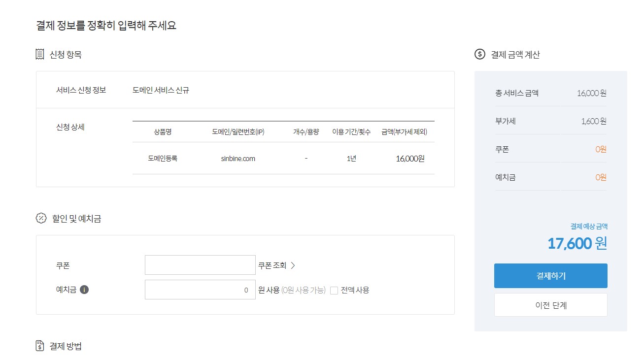This screenshot has width=644, height=360.
Task: Click the dollar icon beside 결제 금액 계산
Action: (x=480, y=54)
